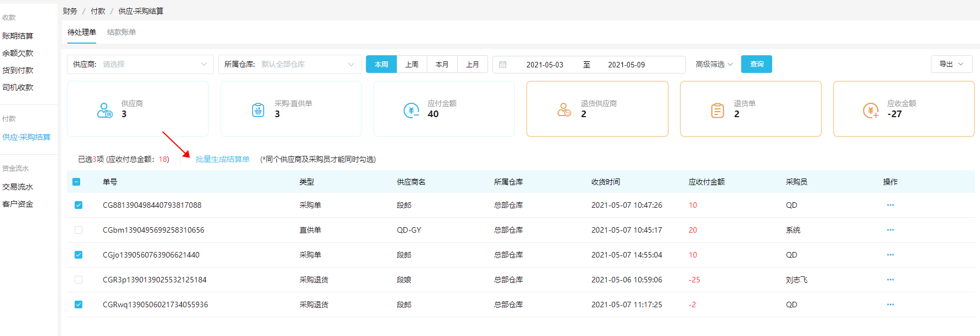Uncheck row CGjo1390560763906621440

point(78,255)
